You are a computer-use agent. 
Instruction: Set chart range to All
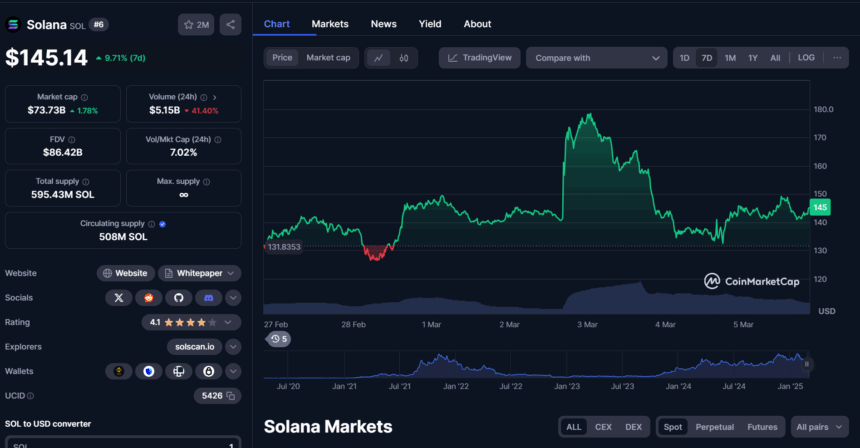pos(775,58)
